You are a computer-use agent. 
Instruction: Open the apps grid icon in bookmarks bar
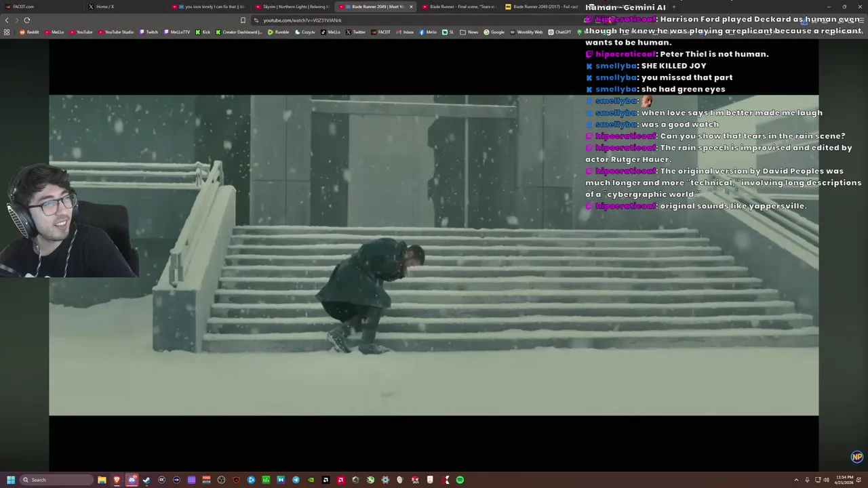coord(7,32)
